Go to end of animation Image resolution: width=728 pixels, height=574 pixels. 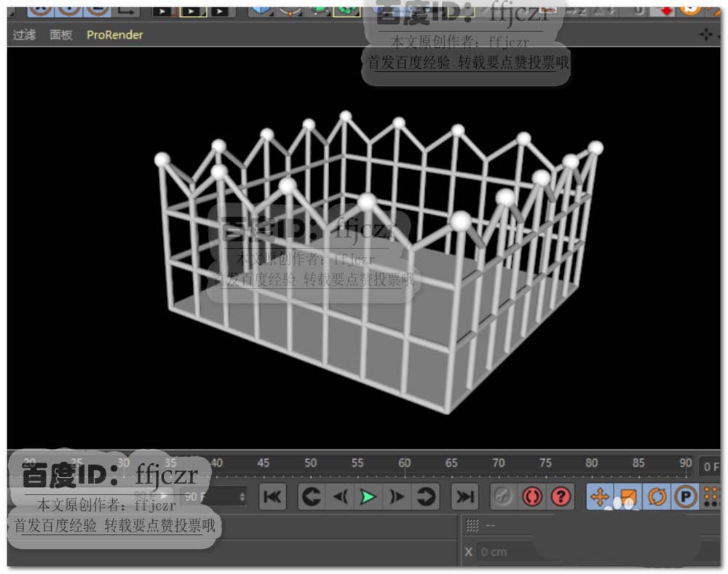pos(464,497)
